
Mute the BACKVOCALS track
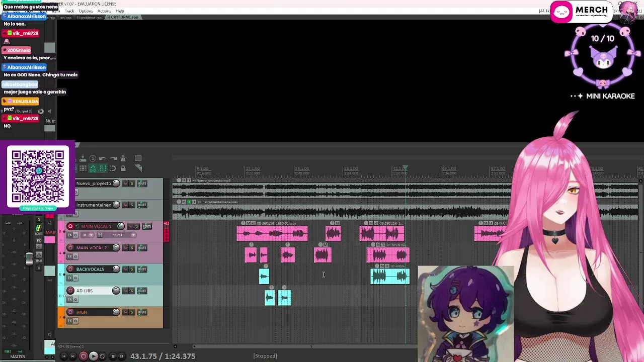[x=125, y=269]
